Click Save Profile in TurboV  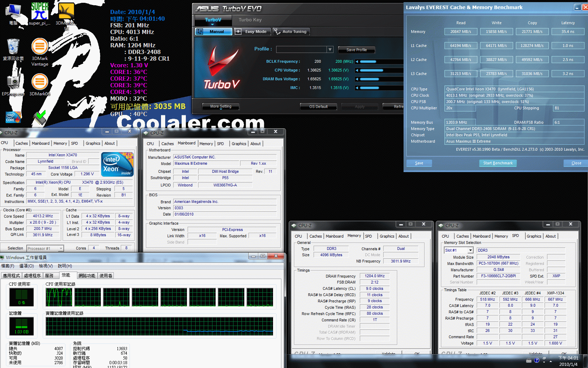coord(357,50)
